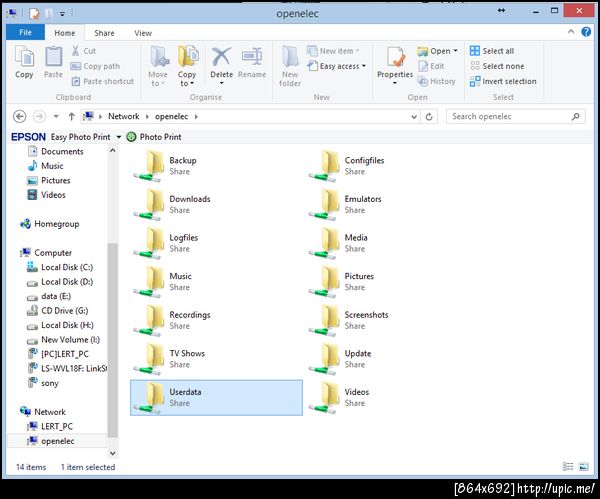Open the Easy access dropdown
Image resolution: width=600 pixels, height=499 pixels.
click(x=364, y=66)
